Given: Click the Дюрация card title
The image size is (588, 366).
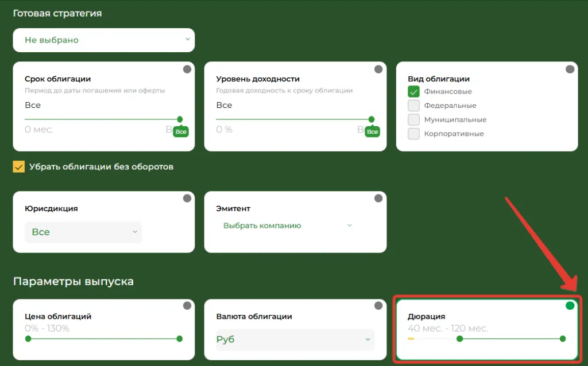Looking at the screenshot, I should pyautogui.click(x=427, y=317).
